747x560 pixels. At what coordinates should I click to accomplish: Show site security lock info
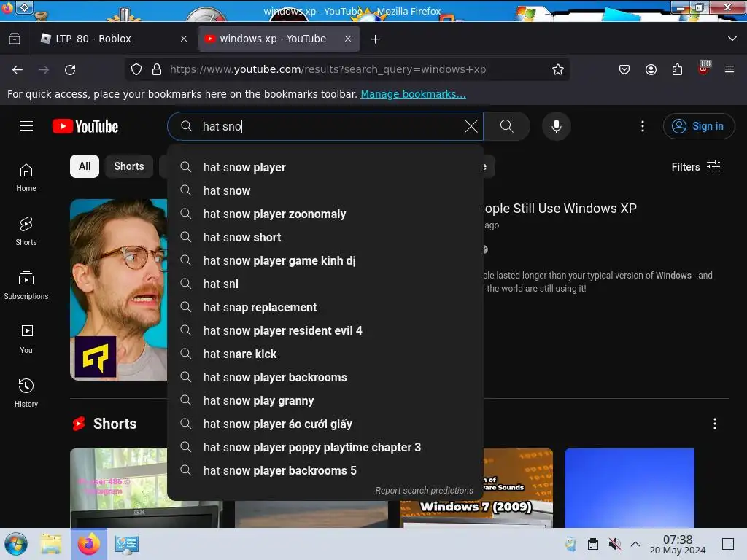coord(157,69)
